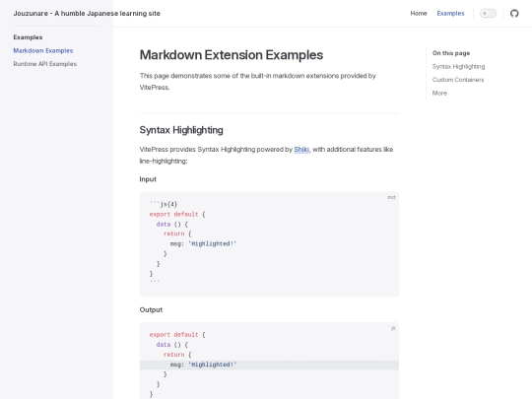Jump to More in page outline
This screenshot has height=399, width=532.
(x=439, y=93)
